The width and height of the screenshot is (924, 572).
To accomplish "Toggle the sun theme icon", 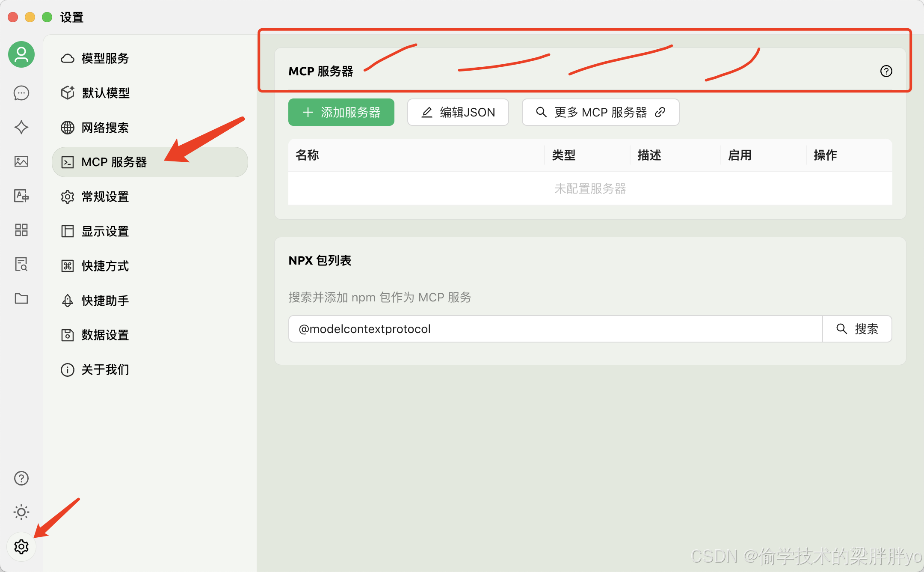I will coord(21,512).
